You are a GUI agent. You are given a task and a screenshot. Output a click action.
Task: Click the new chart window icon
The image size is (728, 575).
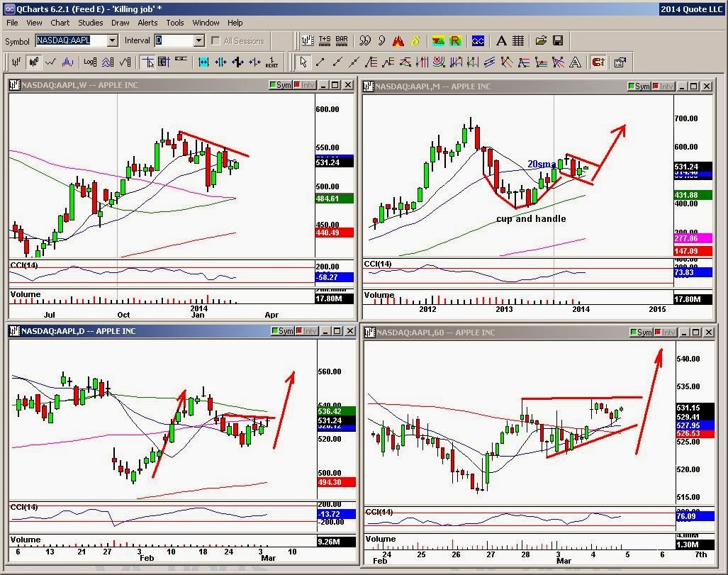tap(307, 41)
